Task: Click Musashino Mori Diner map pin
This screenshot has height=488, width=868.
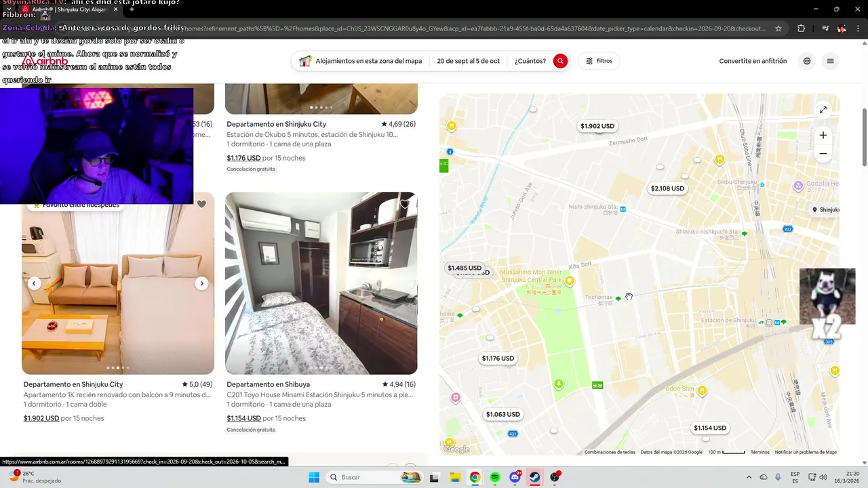Action: (570, 281)
